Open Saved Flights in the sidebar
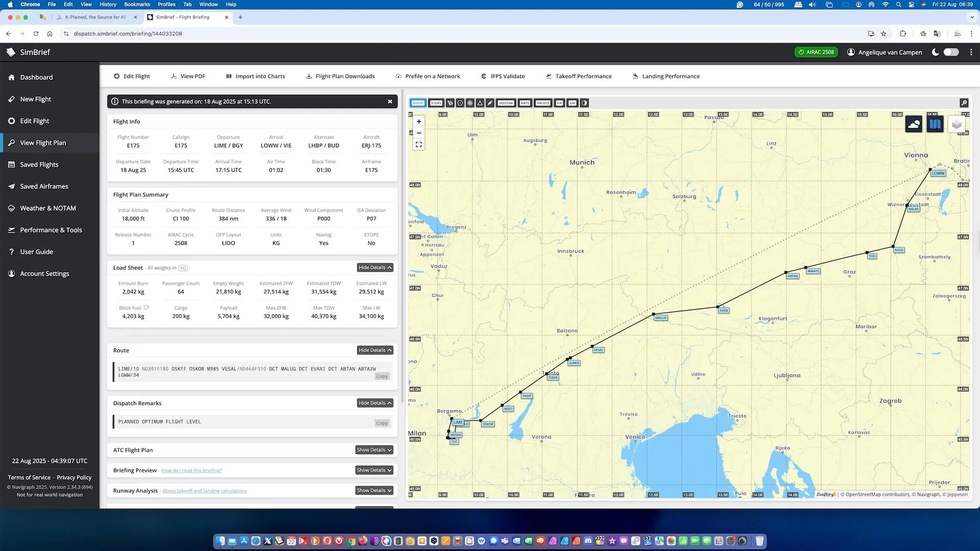 [x=39, y=164]
